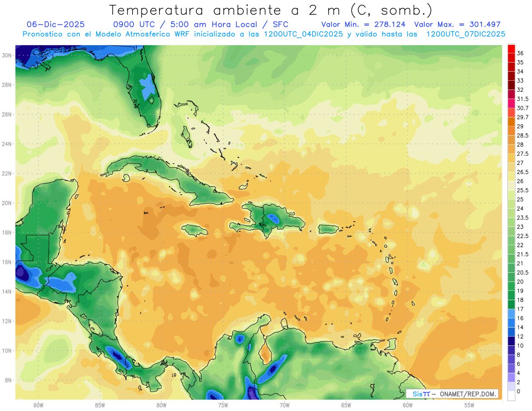Click the 90W longitude axis label
This screenshot has height=411, width=532.
coord(38,405)
